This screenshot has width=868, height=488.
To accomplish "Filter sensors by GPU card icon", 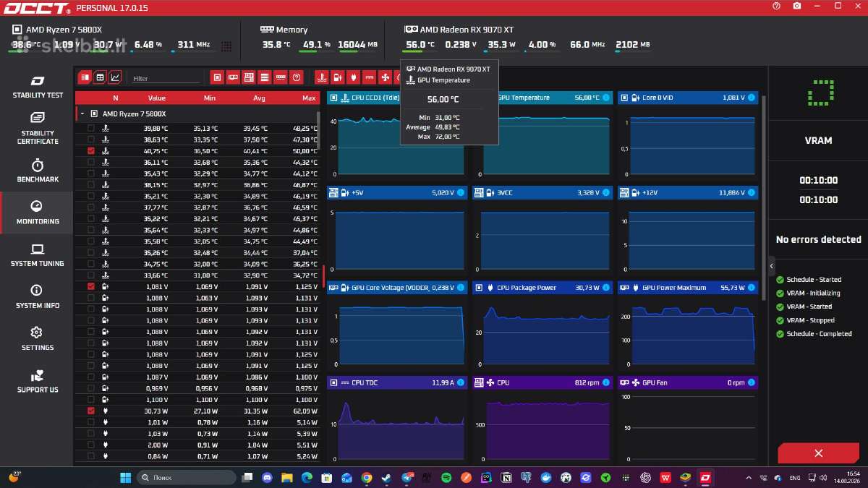I will coord(233,77).
